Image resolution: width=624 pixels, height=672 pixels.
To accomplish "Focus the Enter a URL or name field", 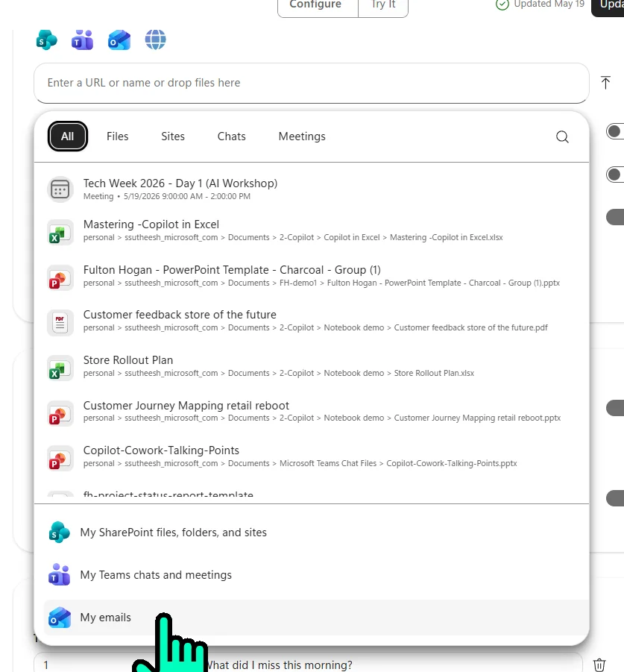I will 312,83.
